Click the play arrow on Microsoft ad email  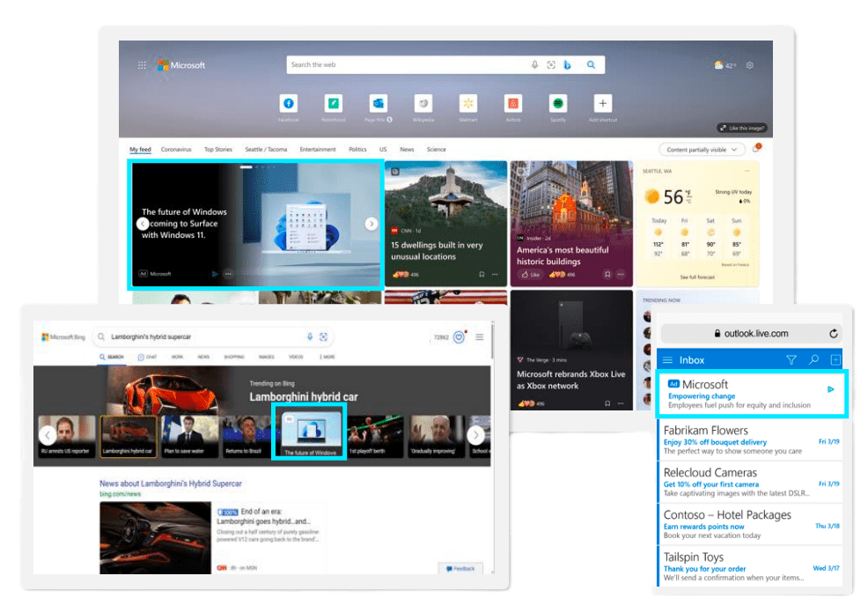pos(830,389)
